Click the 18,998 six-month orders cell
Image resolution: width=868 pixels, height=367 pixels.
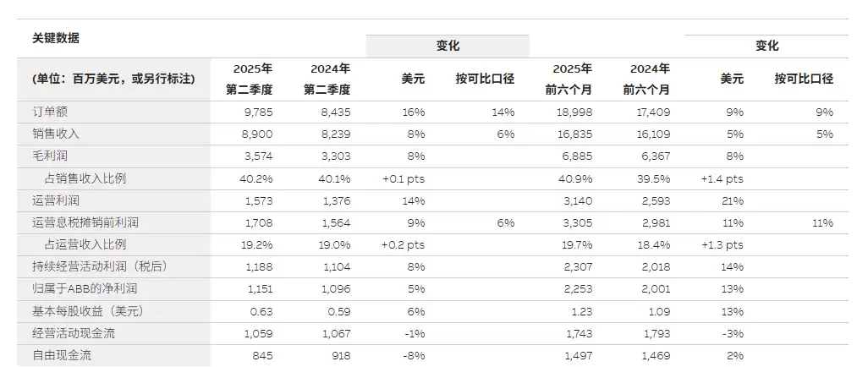pyautogui.click(x=576, y=112)
